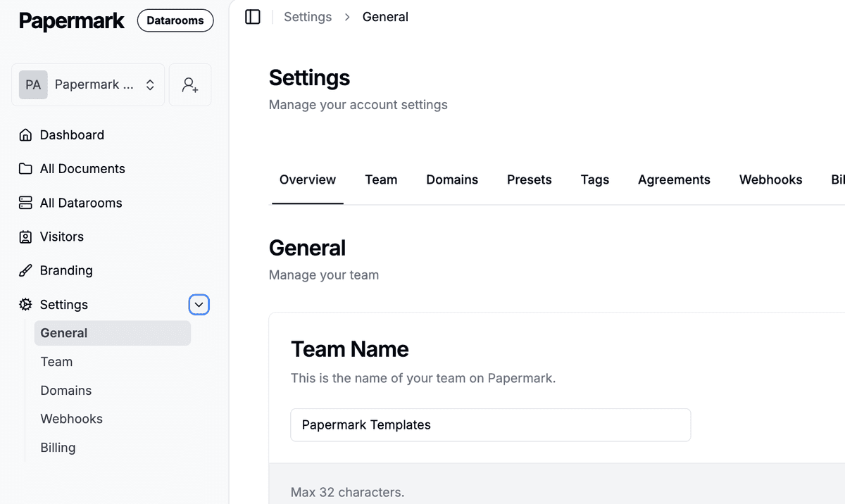Collapse the Settings submenu chevron
This screenshot has width=845, height=504.
point(199,305)
